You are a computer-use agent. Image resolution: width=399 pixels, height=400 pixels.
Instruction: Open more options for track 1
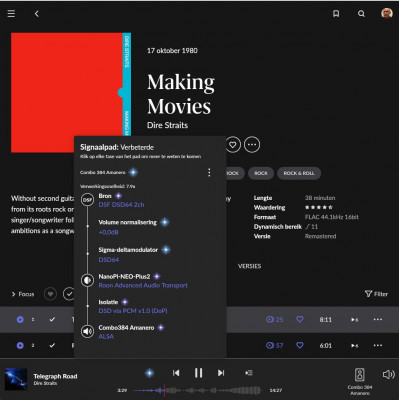[378, 319]
